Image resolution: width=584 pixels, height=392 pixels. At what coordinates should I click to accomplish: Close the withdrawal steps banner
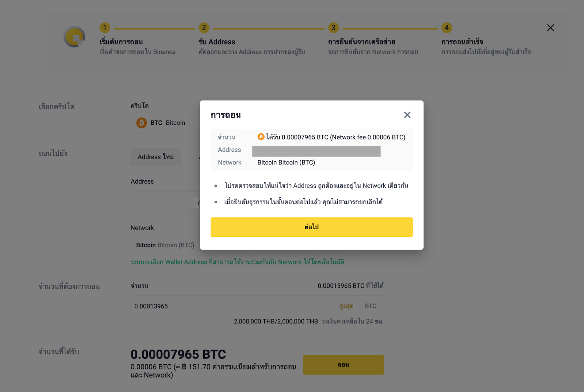click(x=550, y=28)
